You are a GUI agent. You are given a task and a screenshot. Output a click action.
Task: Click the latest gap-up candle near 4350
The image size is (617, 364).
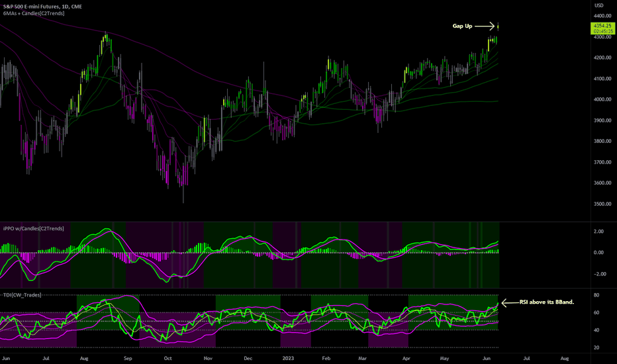click(x=498, y=26)
